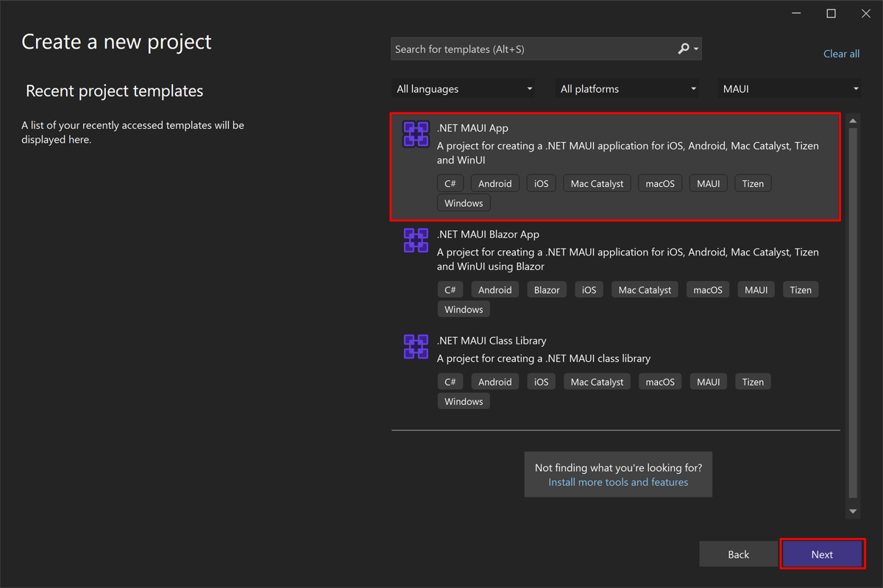883x588 pixels.
Task: Click inside the template search field
Action: click(530, 48)
